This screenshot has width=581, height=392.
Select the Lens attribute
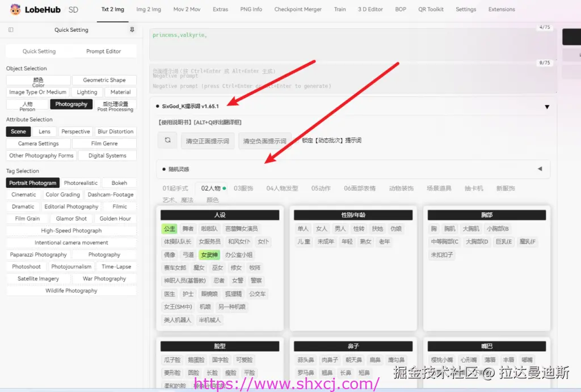tap(44, 132)
